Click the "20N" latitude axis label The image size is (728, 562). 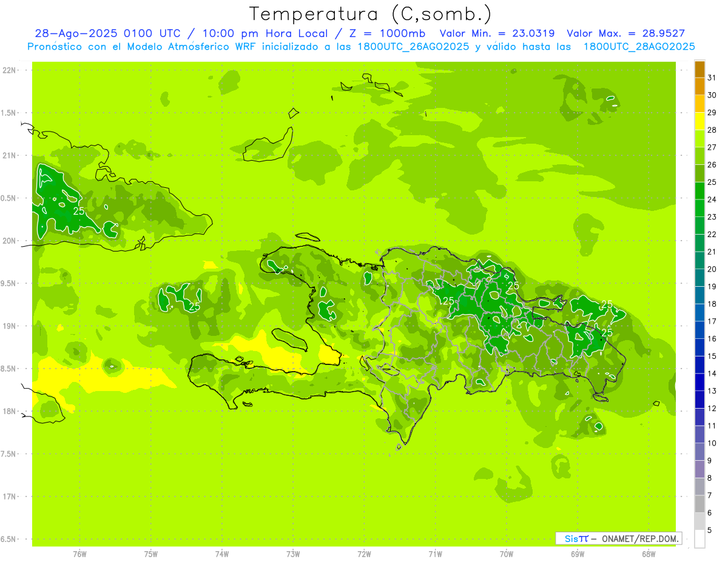[8, 241]
